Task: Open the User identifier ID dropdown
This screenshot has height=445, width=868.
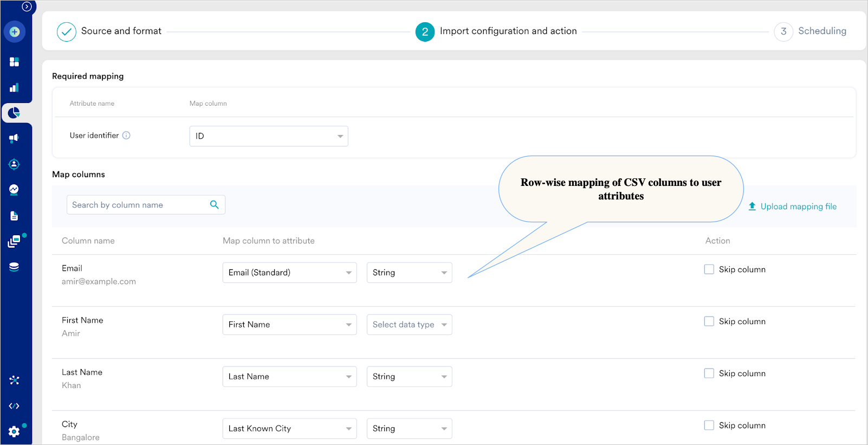Action: coord(269,136)
